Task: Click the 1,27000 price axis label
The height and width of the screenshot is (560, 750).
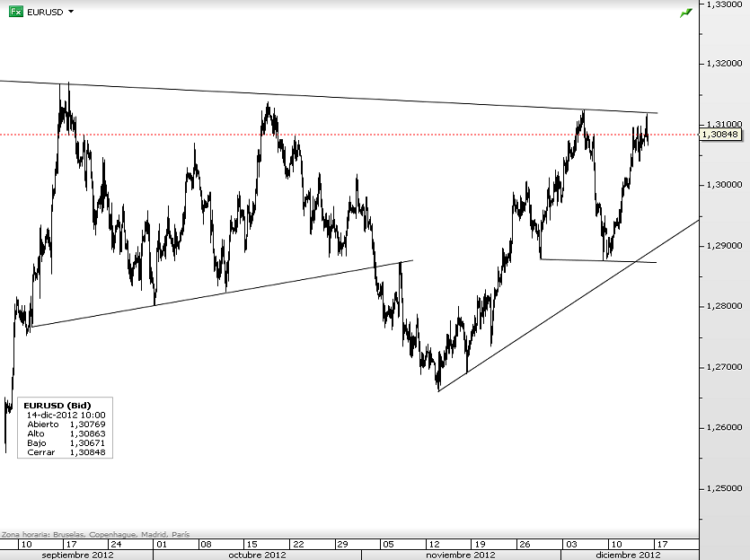Action: [724, 367]
